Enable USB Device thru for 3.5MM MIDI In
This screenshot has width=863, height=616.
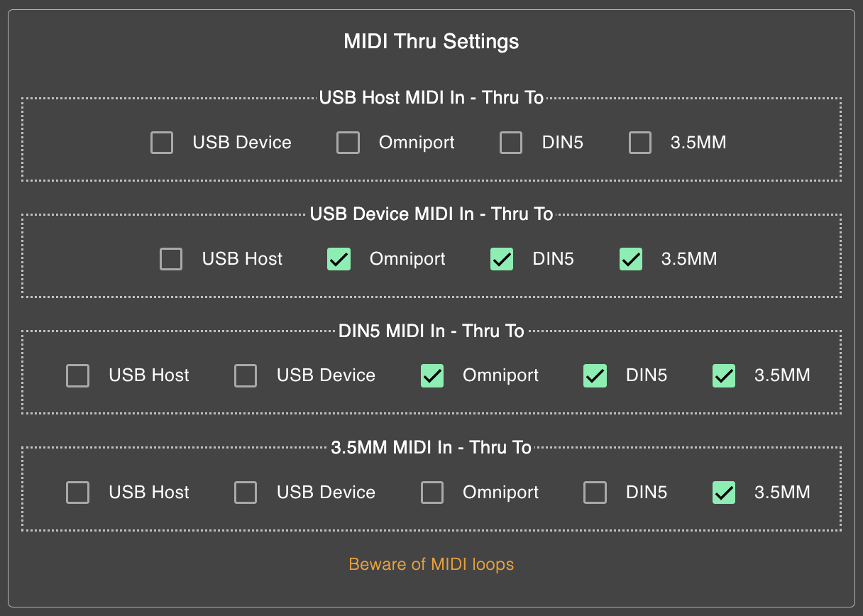246,492
